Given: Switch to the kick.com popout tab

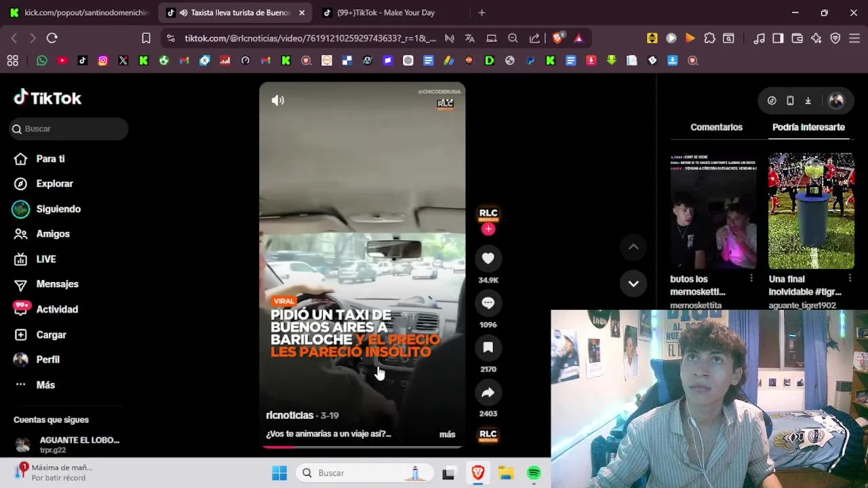Looking at the screenshot, I should (79, 12).
